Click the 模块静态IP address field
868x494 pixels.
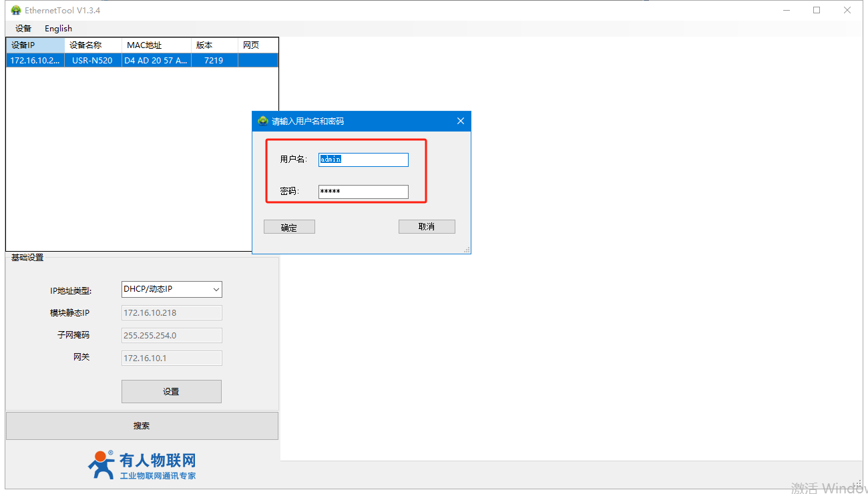[x=172, y=313]
